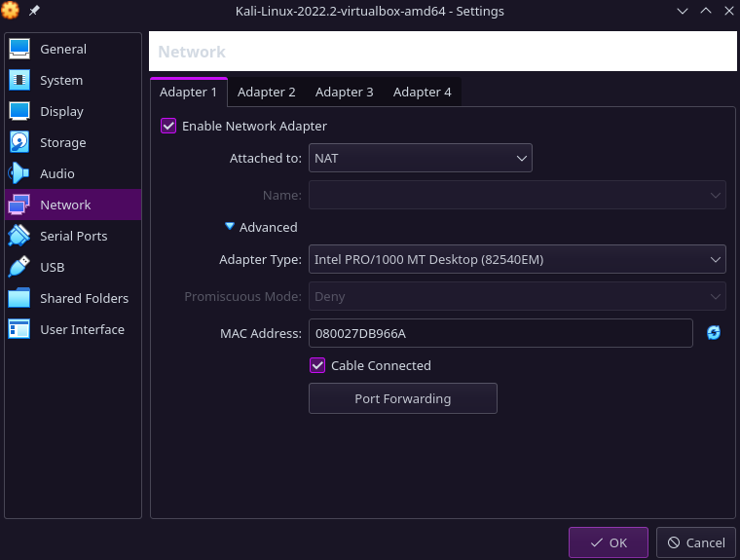The height and width of the screenshot is (560, 740).
Task: Open the Promiscuous Mode dropdown
Action: point(517,296)
